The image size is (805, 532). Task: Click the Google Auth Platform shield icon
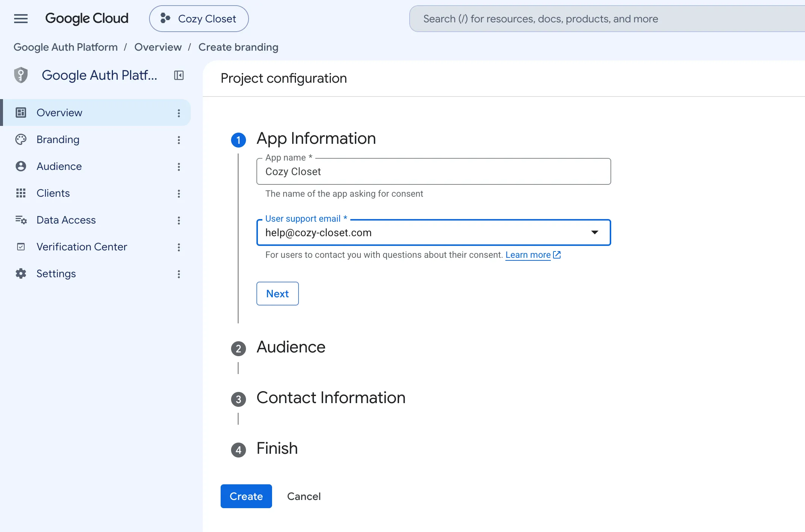21,75
